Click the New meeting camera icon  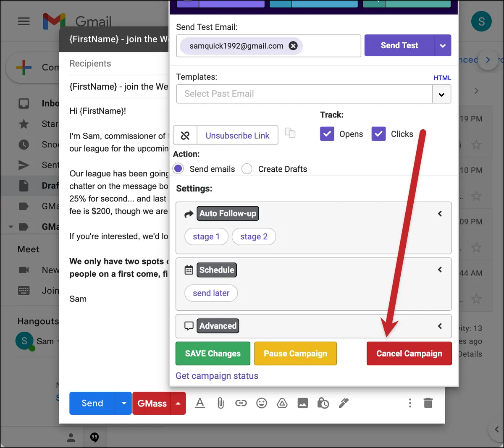click(x=24, y=270)
